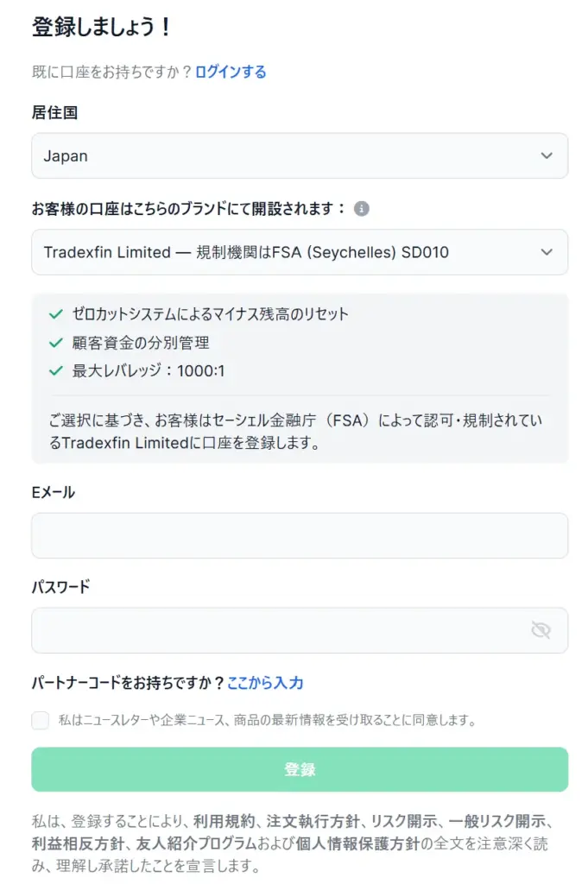588x884 pixels.
Task: Click the info icon next to brand selection label
Action: click(362, 207)
